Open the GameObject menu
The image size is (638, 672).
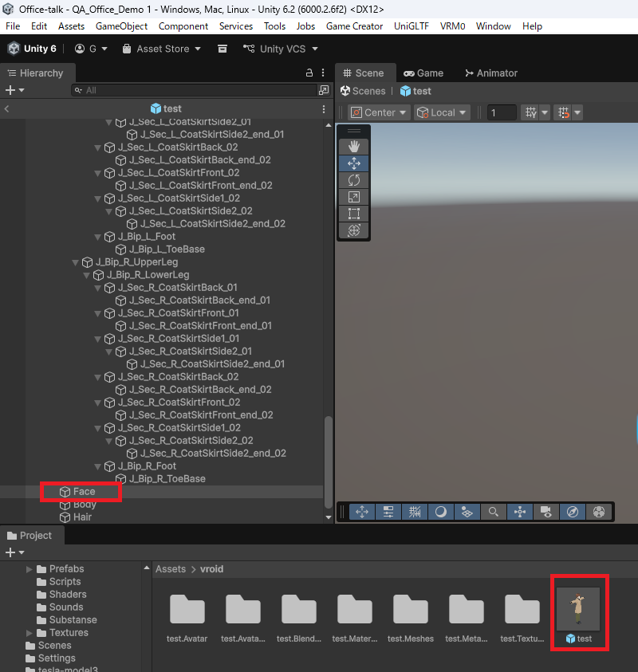[x=121, y=26]
